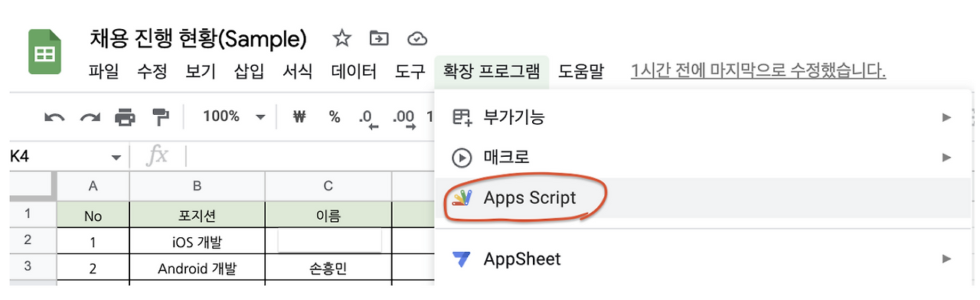This screenshot has width=980, height=300.
Task: Open the 도움말 menu
Action: [x=580, y=72]
